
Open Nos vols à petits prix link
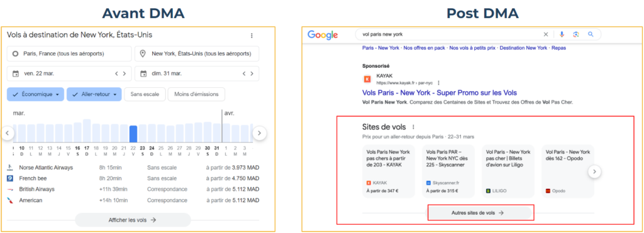coord(473,48)
